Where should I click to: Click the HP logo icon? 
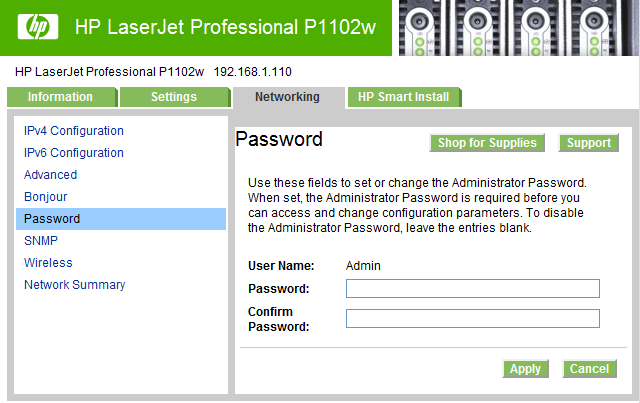(x=38, y=27)
